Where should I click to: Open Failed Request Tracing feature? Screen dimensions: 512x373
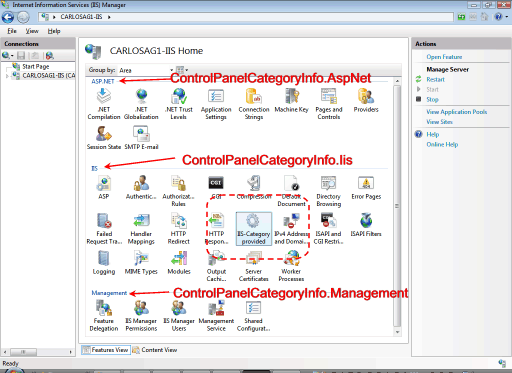(104, 229)
